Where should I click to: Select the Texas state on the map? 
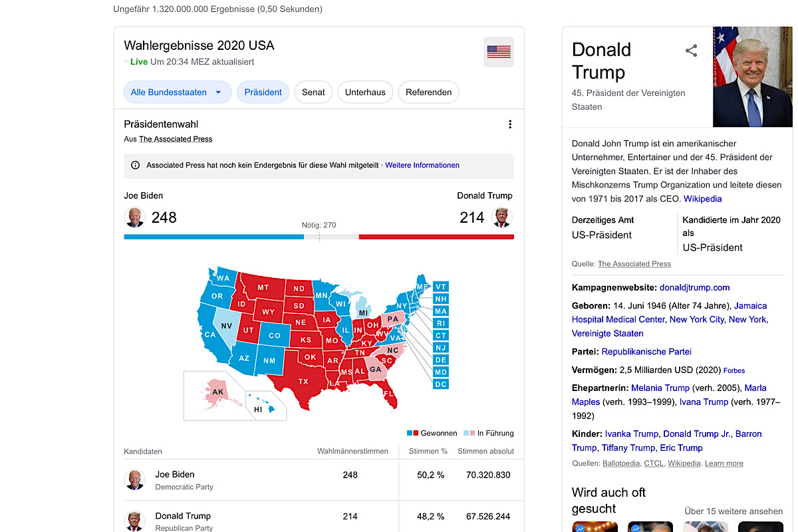point(303,381)
